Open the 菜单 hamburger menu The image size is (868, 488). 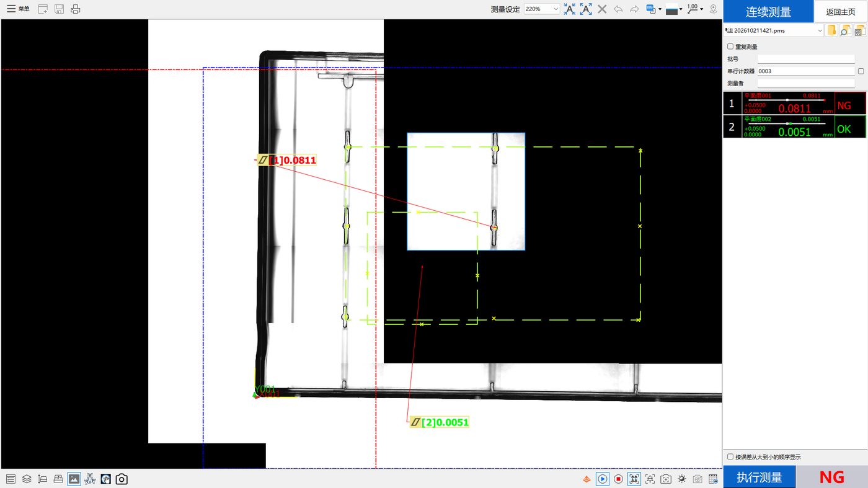point(18,9)
